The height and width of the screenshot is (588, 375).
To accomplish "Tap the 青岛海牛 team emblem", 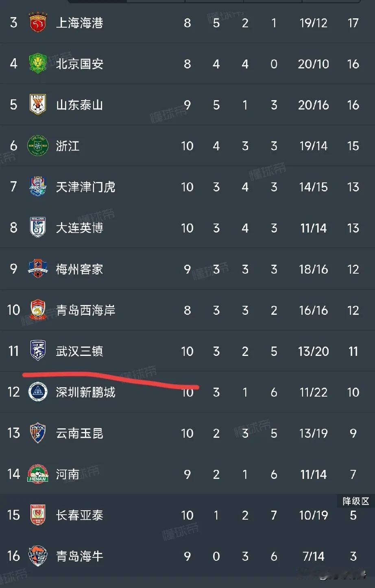I will pos(38,556).
